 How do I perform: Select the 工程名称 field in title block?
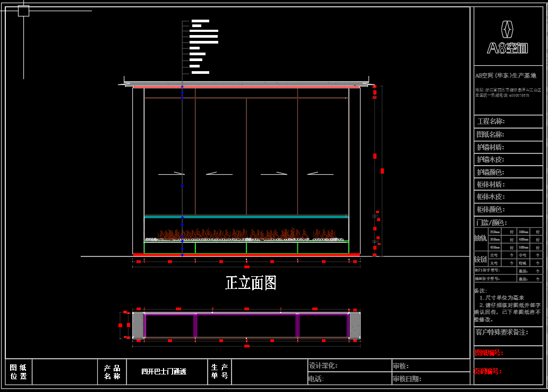point(491,122)
